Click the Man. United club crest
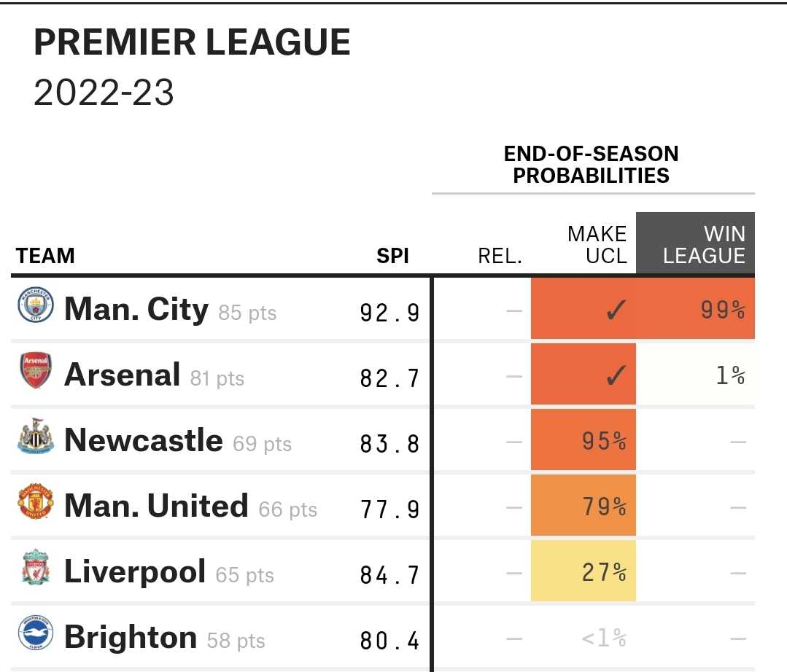This screenshot has height=672, width=787. tap(35, 501)
